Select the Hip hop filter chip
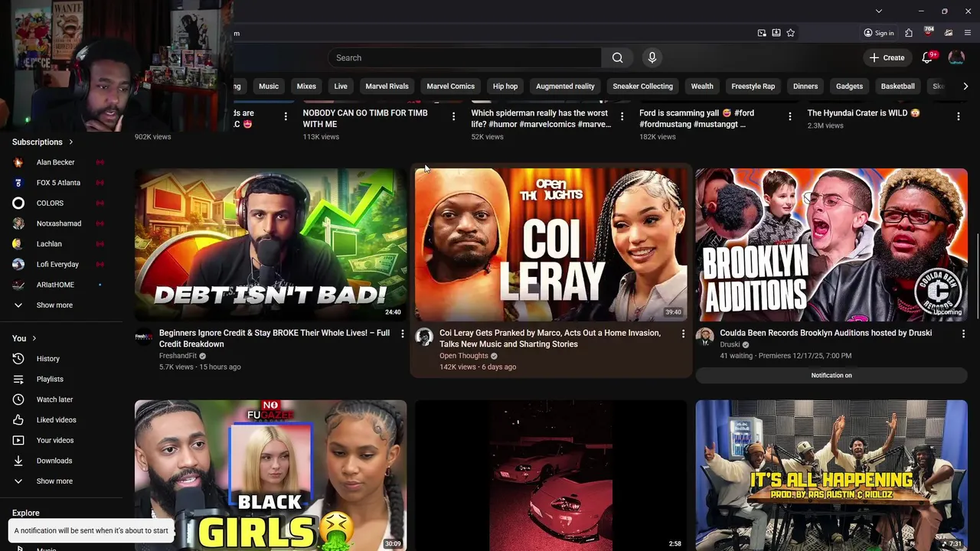 tap(505, 86)
